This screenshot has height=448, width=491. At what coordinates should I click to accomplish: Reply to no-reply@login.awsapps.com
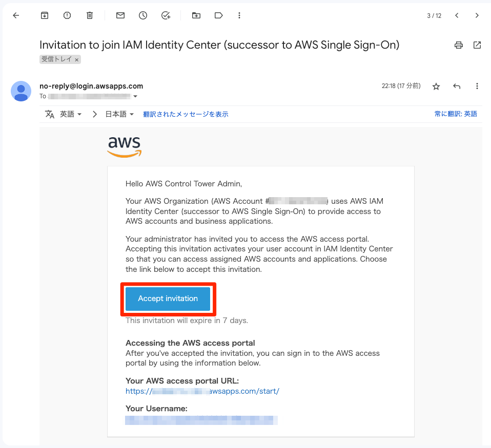coord(457,87)
